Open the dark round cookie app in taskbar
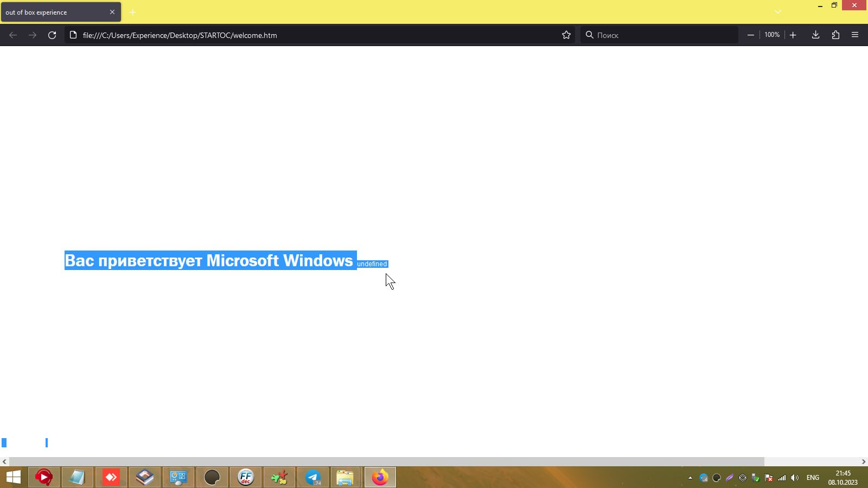The height and width of the screenshot is (488, 868). pyautogui.click(x=212, y=477)
